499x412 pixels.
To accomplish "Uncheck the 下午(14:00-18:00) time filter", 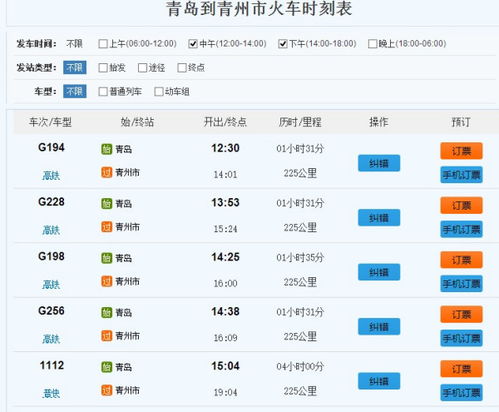I will 283,44.
